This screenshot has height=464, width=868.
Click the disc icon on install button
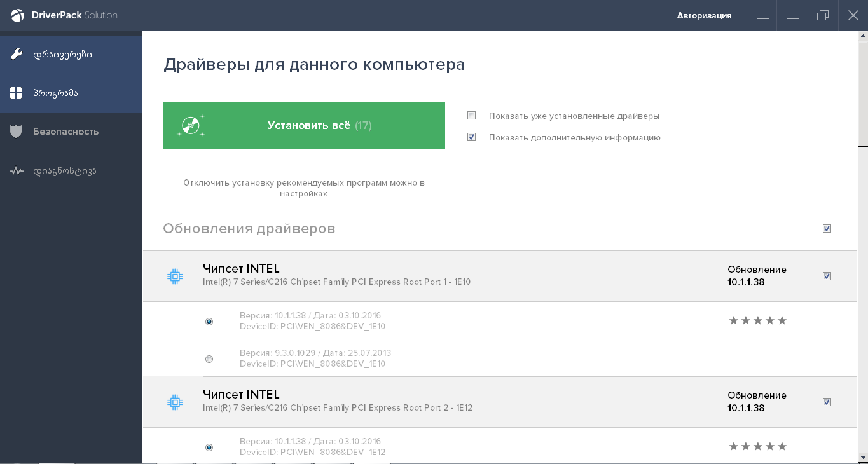point(191,125)
